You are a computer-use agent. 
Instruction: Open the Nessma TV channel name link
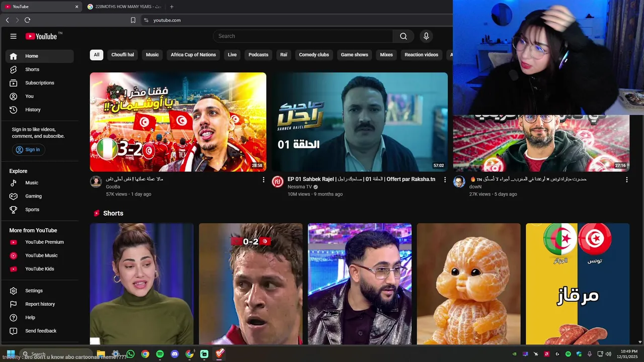(300, 187)
